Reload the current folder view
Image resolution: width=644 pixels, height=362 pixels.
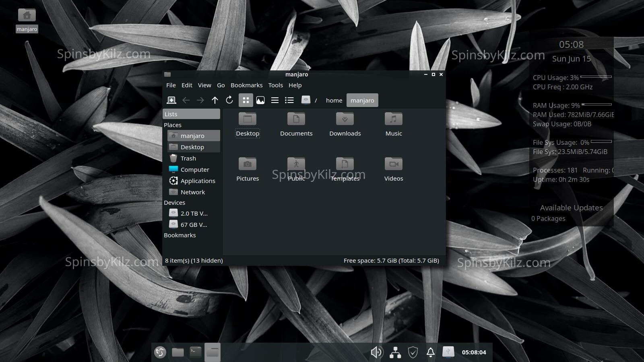(229, 100)
